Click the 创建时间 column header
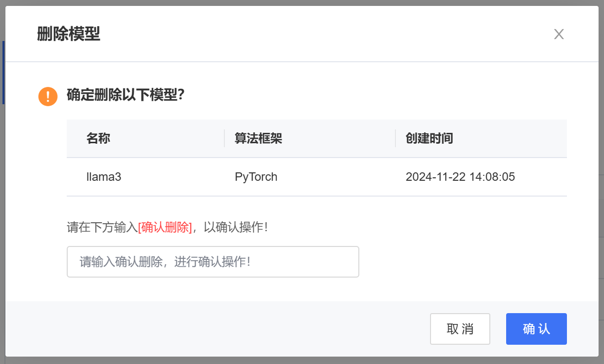 coord(430,138)
